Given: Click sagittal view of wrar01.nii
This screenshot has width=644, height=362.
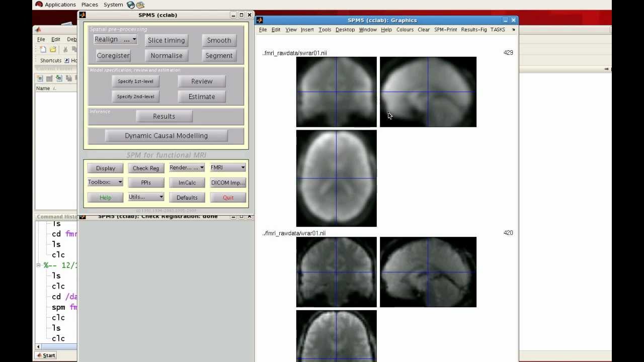Looking at the screenshot, I should click(x=428, y=272).
